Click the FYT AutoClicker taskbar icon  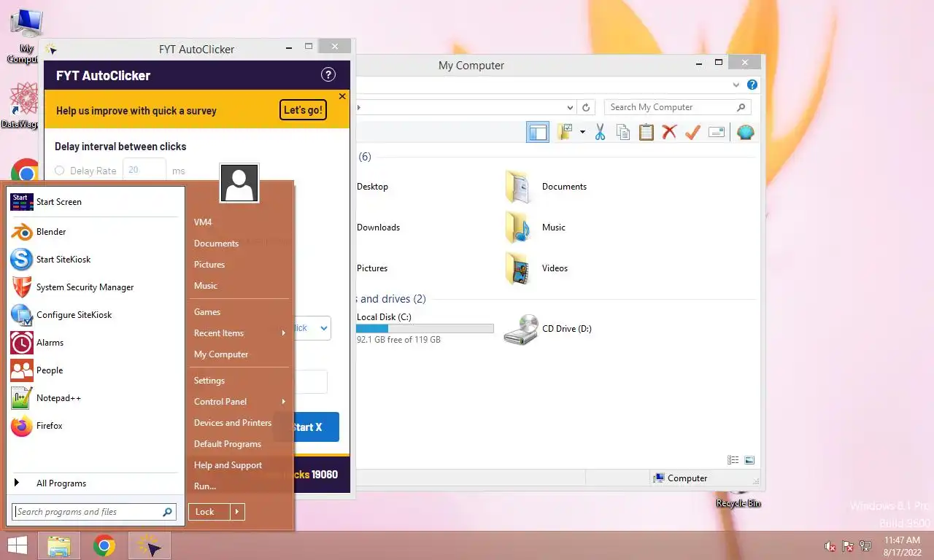tap(150, 545)
